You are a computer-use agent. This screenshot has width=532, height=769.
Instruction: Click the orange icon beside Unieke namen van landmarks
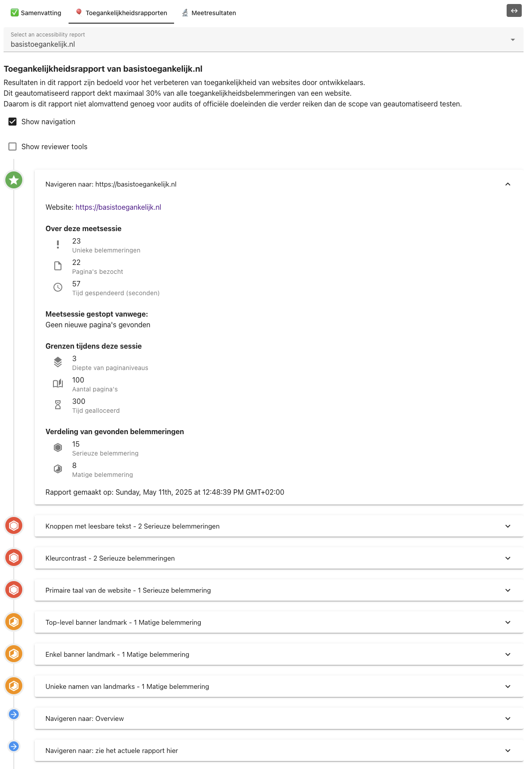pyautogui.click(x=14, y=686)
